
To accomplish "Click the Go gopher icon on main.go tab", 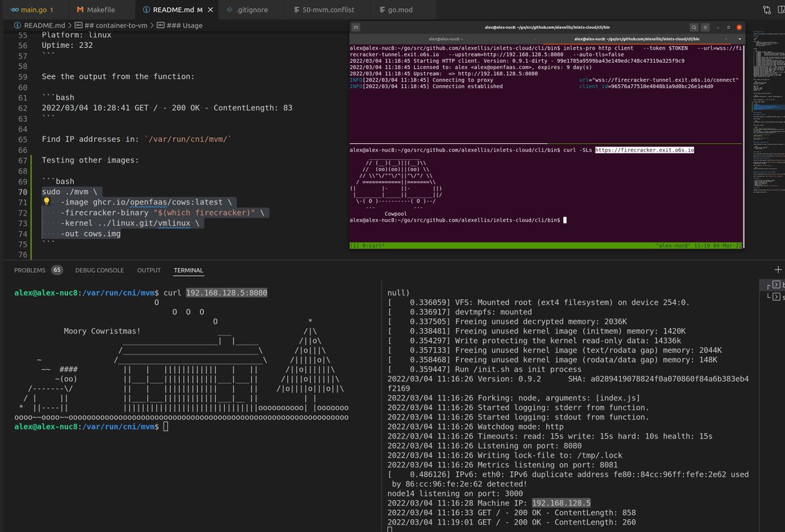I will [14, 10].
